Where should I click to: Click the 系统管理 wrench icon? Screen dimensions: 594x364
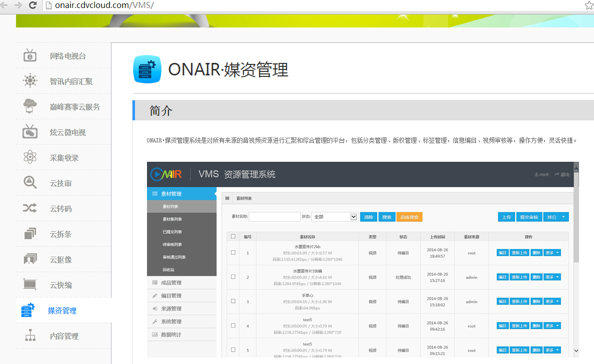[154, 322]
